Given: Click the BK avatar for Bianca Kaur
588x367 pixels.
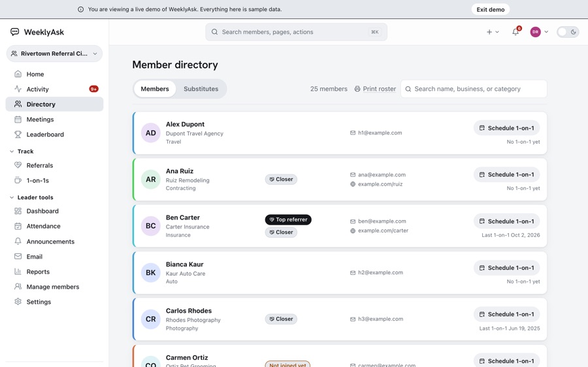Looking at the screenshot, I should click(x=151, y=272).
